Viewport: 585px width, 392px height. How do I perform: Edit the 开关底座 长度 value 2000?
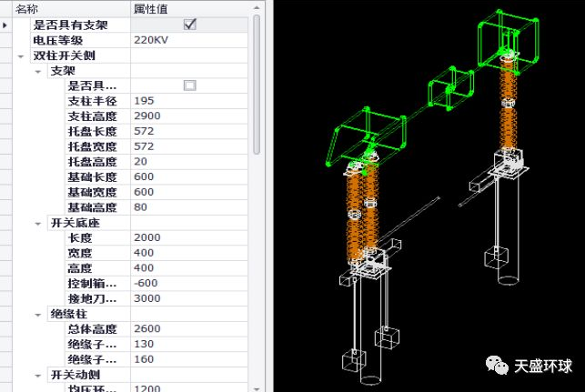point(189,237)
